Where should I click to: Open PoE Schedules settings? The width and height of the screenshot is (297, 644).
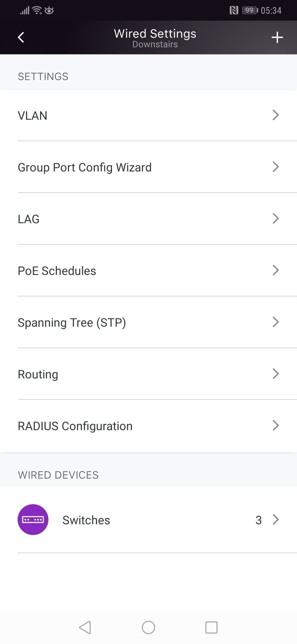[57, 271]
